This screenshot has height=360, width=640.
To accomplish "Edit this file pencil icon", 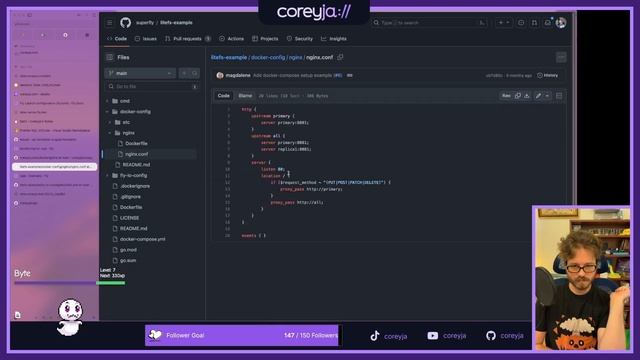I will (538, 96).
